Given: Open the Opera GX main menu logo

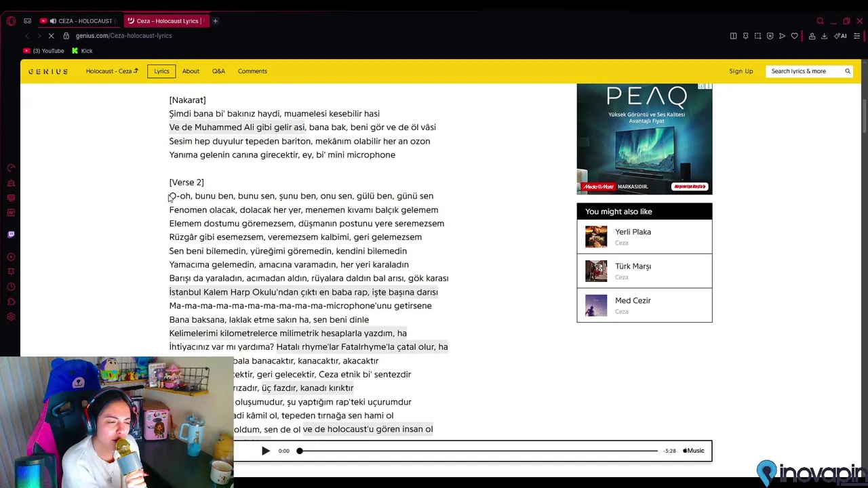Looking at the screenshot, I should click(11, 21).
